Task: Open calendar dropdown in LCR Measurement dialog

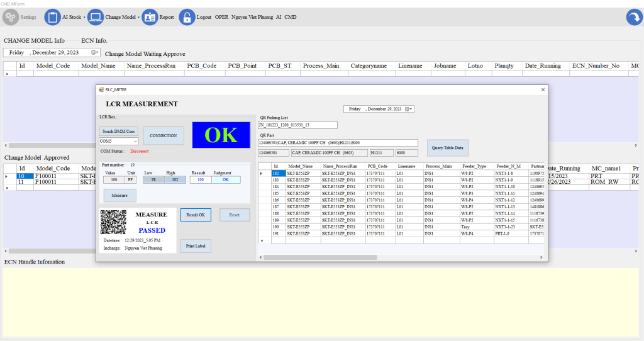Action: 408,109
